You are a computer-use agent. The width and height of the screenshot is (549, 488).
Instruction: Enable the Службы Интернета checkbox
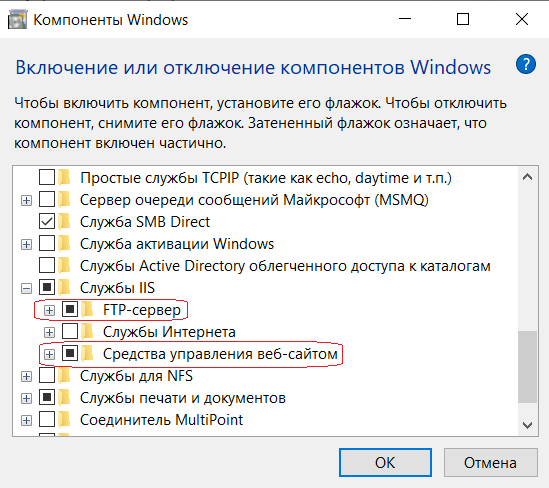click(x=70, y=332)
